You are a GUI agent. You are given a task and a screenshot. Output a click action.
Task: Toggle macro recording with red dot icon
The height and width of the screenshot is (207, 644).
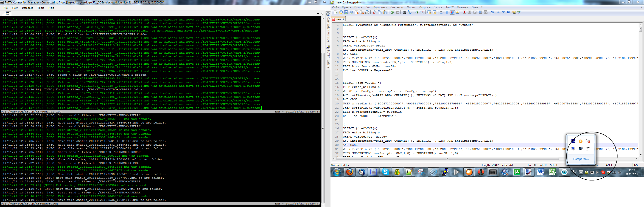click(464, 12)
